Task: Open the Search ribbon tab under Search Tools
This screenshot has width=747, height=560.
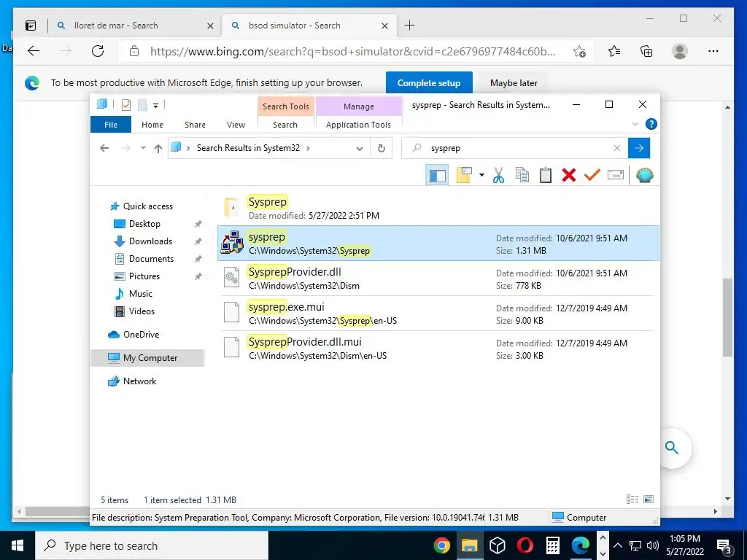Action: click(285, 124)
